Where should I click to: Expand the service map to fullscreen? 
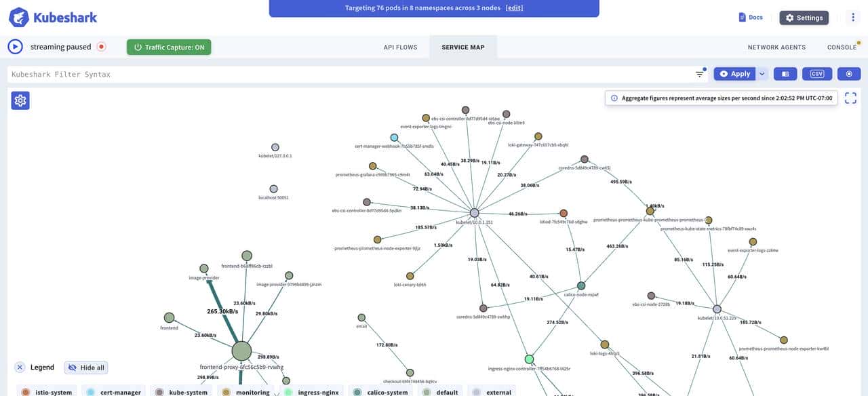(x=850, y=97)
